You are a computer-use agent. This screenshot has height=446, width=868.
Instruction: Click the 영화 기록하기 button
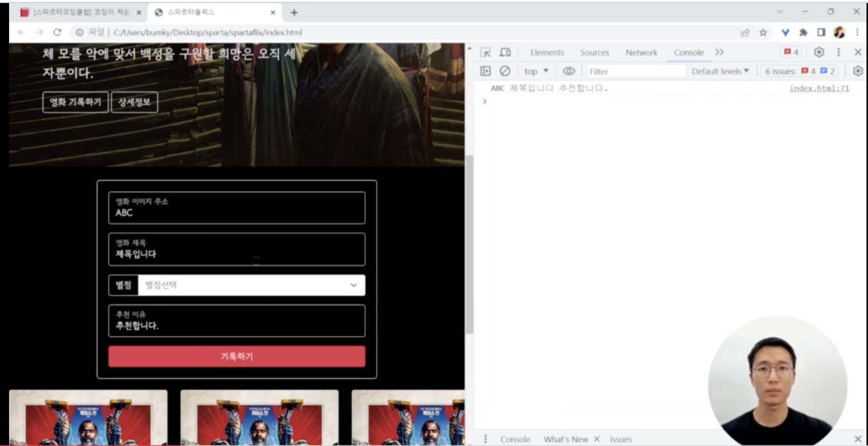pyautogui.click(x=75, y=102)
